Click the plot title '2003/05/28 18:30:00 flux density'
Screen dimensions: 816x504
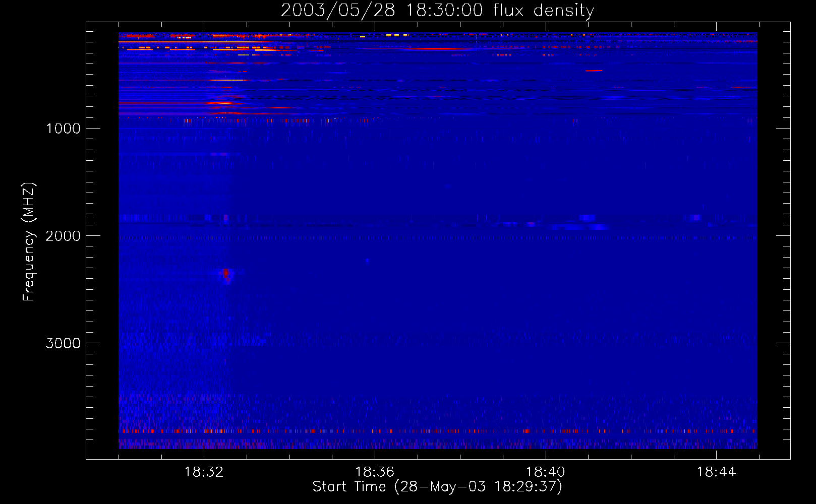(x=437, y=10)
